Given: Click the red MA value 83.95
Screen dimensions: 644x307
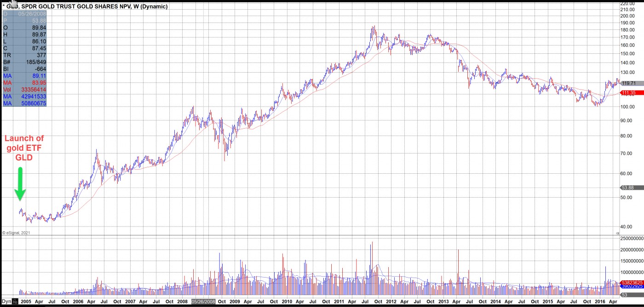Looking at the screenshot, I should (x=39, y=83).
